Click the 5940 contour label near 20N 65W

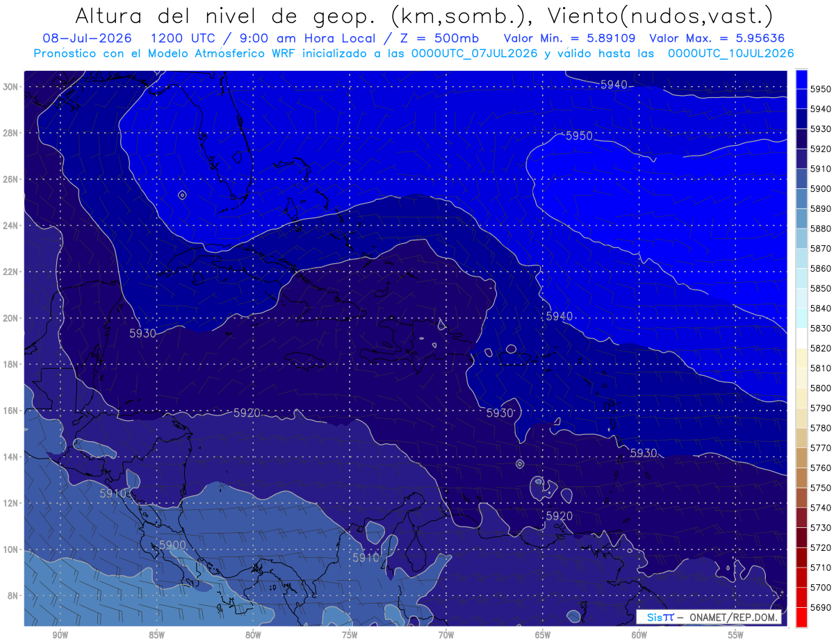pos(559,316)
